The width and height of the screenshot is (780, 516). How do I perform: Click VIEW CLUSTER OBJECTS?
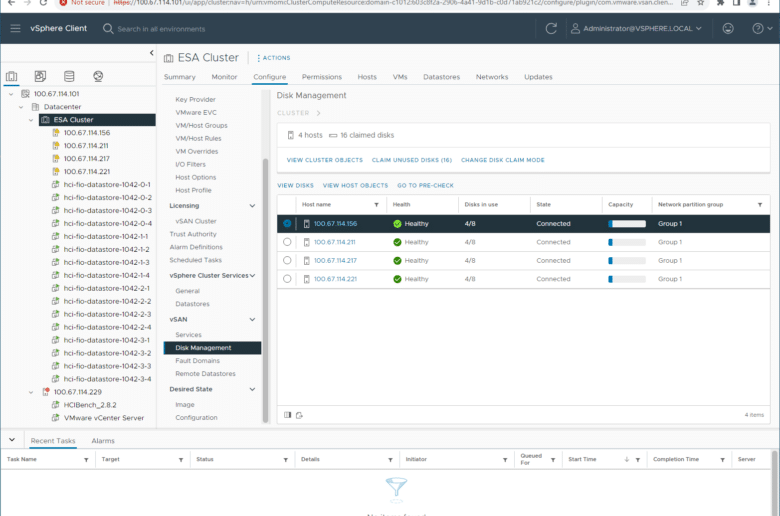point(325,160)
